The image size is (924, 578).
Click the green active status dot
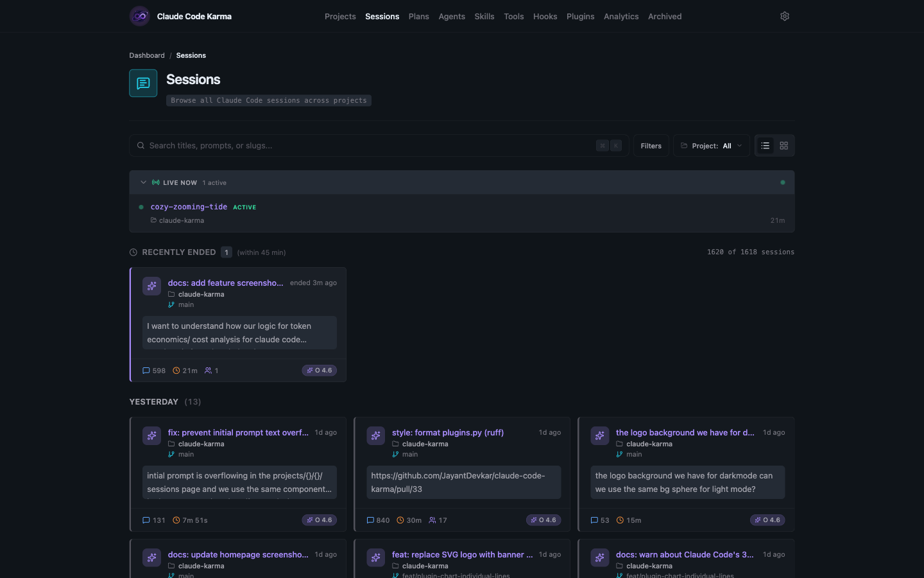[141, 207]
